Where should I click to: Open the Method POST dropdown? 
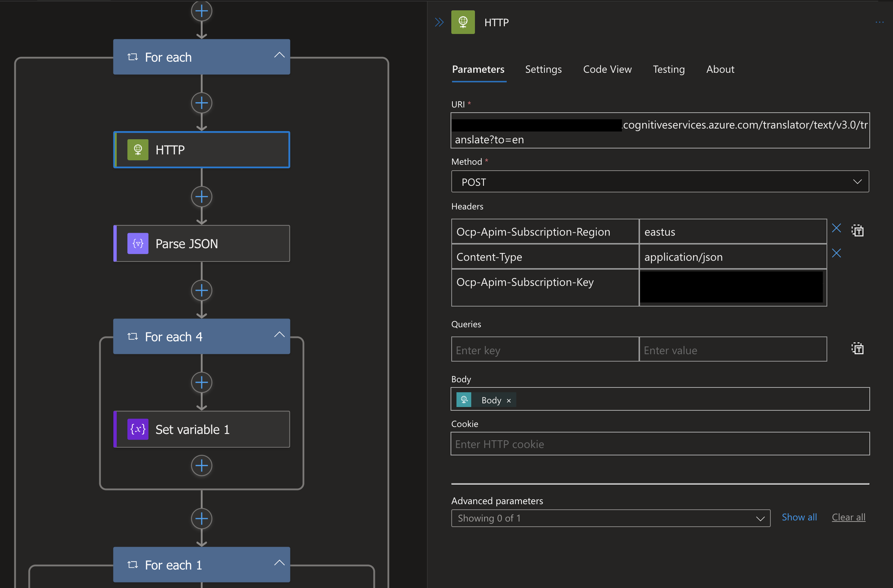(x=660, y=182)
